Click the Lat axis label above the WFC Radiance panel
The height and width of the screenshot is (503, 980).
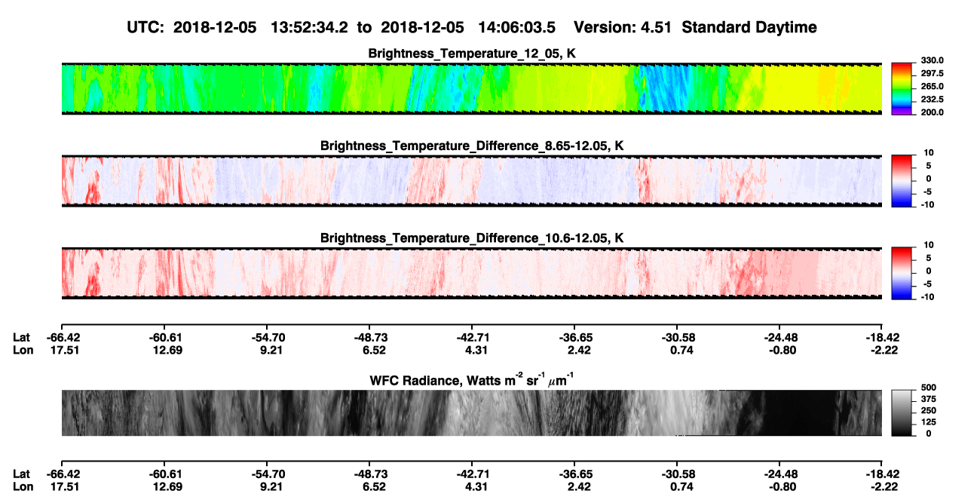pos(22,337)
